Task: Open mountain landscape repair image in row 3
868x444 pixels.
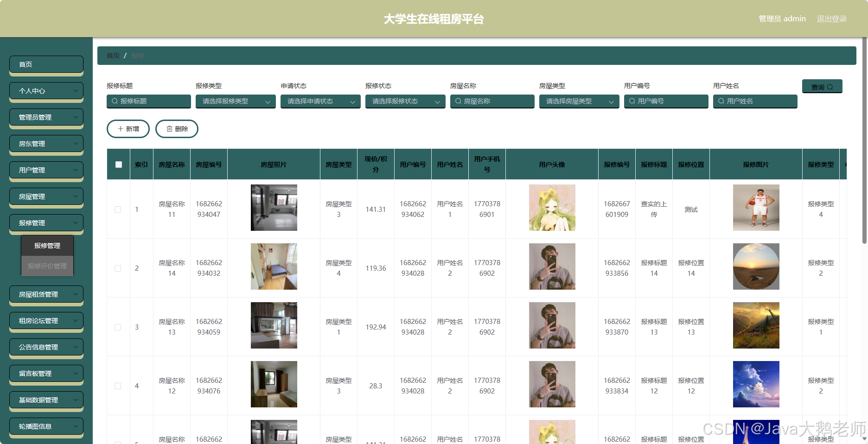Action: tap(756, 325)
